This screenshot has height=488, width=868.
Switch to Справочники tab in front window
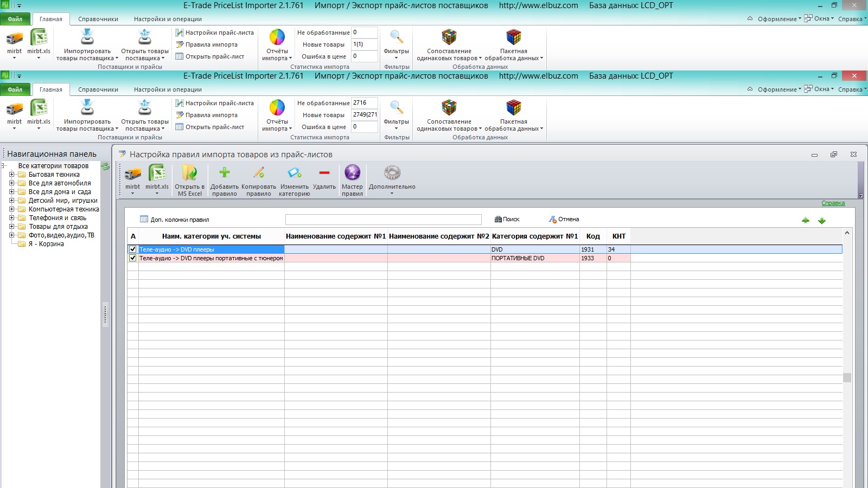click(98, 89)
